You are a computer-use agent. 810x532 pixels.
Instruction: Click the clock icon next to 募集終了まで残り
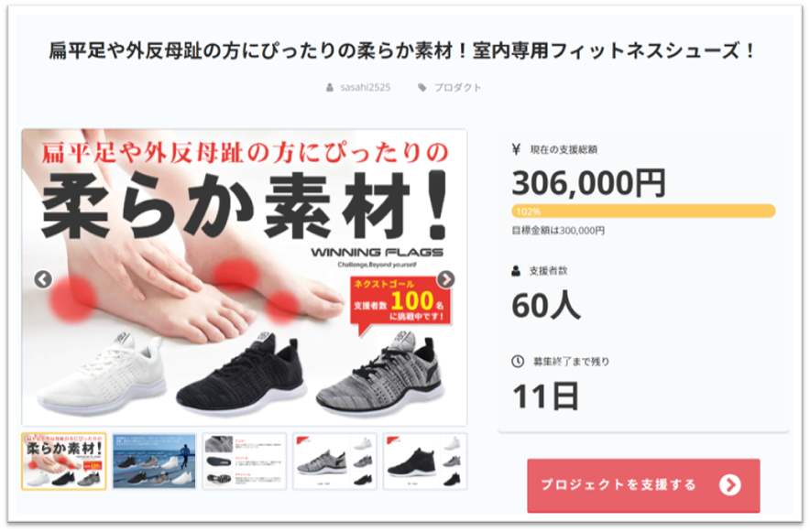518,361
